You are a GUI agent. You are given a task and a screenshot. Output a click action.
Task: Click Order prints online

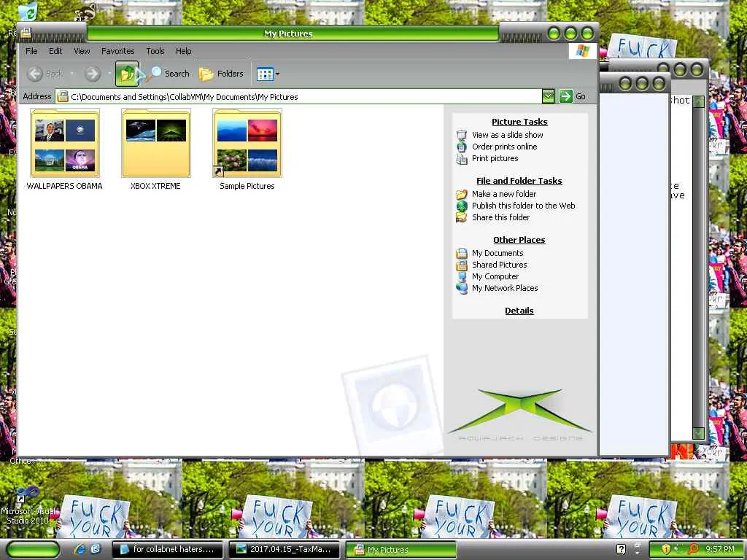pos(505,147)
